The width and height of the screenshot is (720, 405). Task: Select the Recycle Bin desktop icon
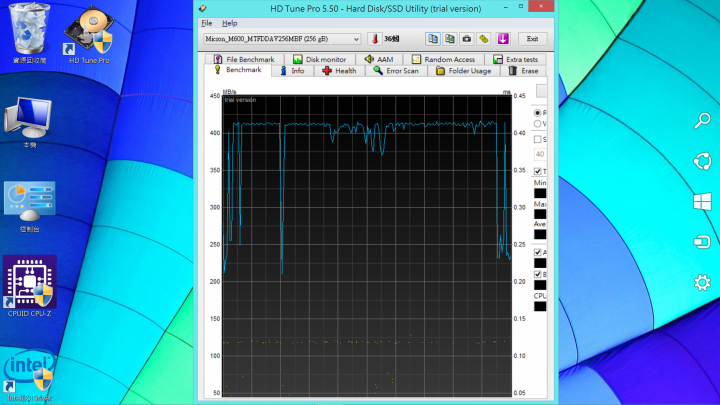tap(29, 33)
